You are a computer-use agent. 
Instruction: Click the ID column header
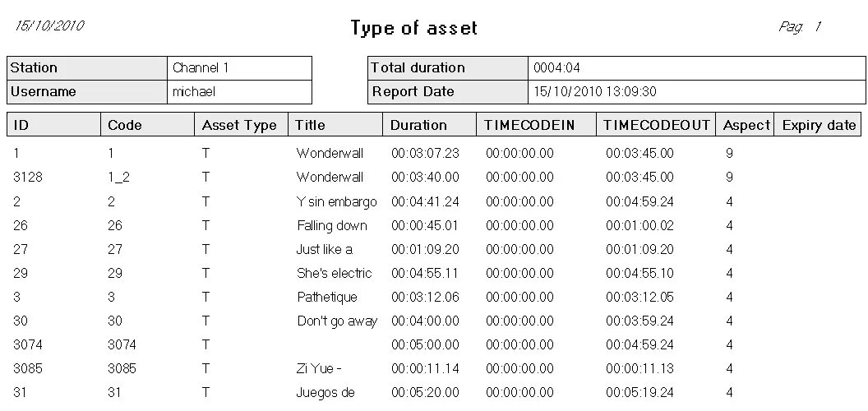pyautogui.click(x=53, y=125)
